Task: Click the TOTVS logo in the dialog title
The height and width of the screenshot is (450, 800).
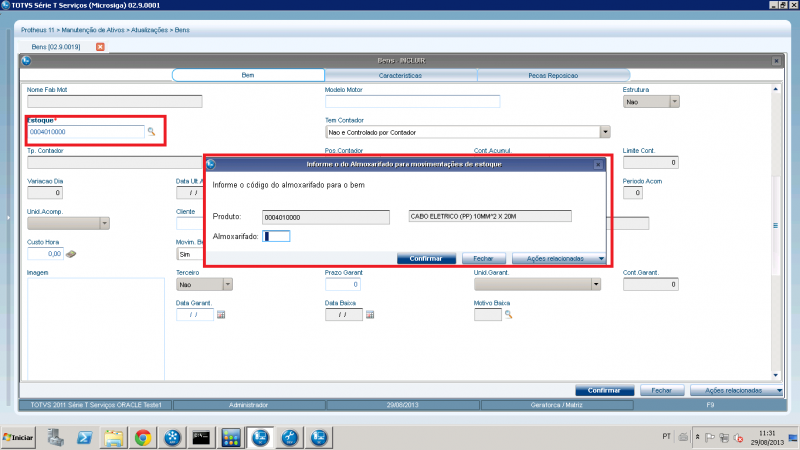Action: [x=211, y=164]
